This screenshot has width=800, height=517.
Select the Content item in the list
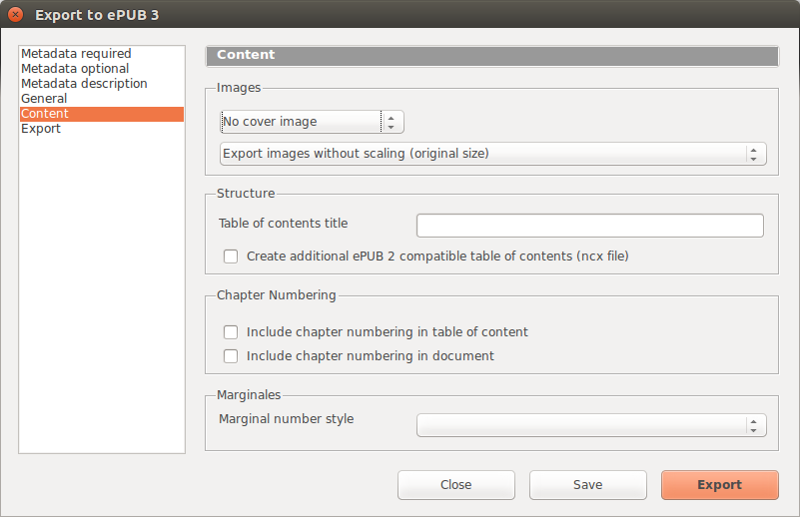pos(45,114)
